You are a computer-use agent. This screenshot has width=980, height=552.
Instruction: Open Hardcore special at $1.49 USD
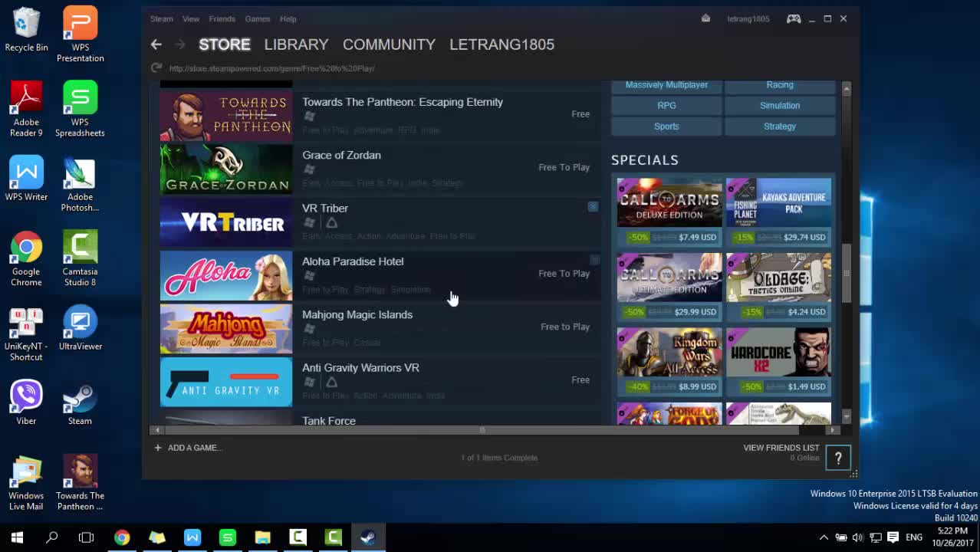pos(778,361)
